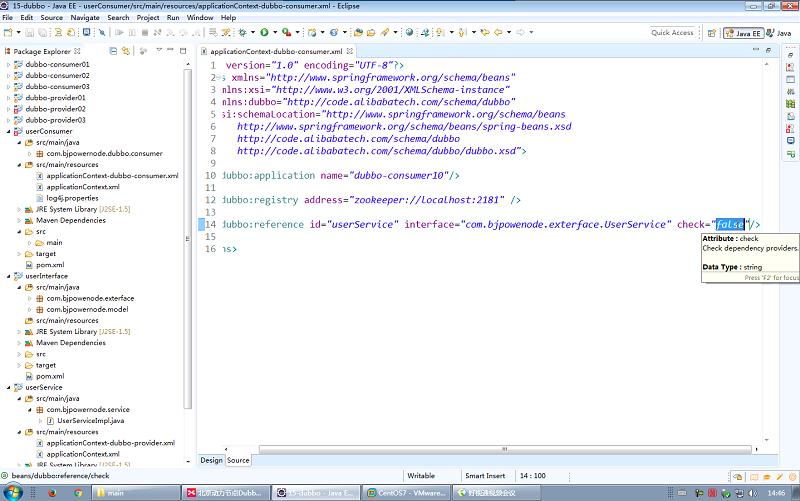Viewport: 800px width, 501px height.
Task: Expand the Maven Dependencies under userConsumer
Action: (21, 220)
